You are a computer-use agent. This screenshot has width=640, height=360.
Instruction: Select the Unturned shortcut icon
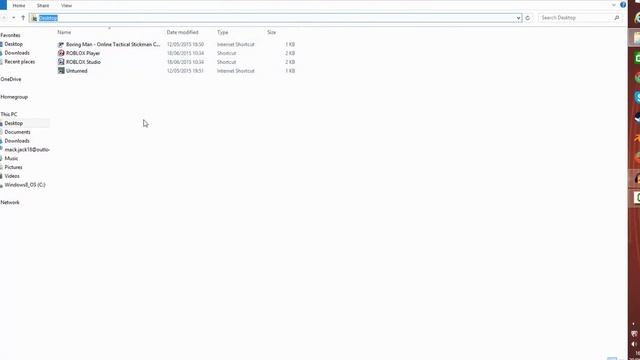(61, 71)
